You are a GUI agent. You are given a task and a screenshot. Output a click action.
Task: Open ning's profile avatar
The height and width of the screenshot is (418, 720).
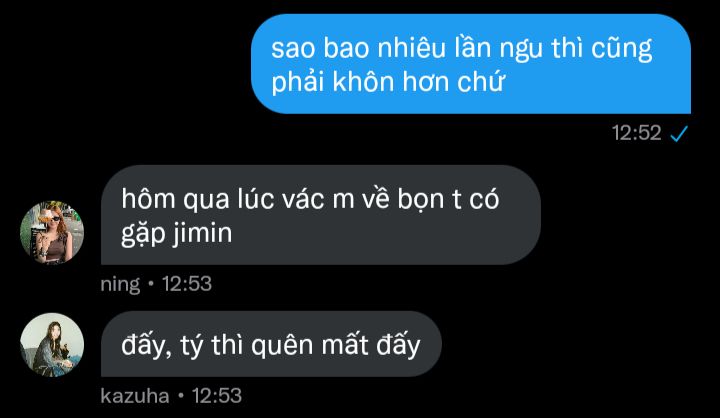point(52,232)
